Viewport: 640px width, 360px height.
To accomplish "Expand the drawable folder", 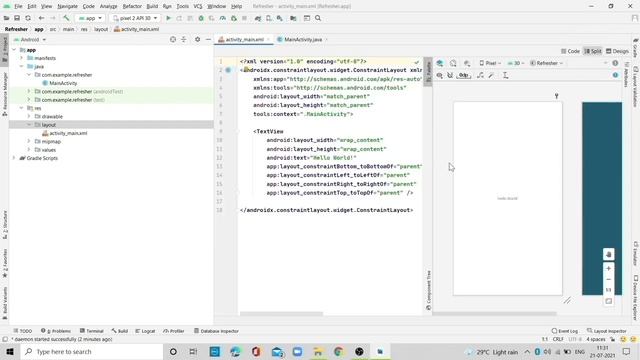I will (29, 116).
